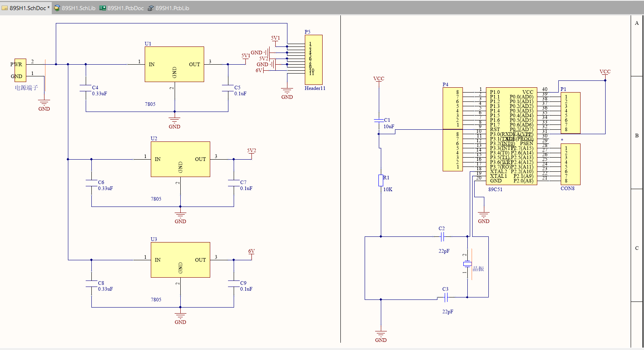Click the 'CON8' comment text
644x350 pixels.
click(568, 188)
